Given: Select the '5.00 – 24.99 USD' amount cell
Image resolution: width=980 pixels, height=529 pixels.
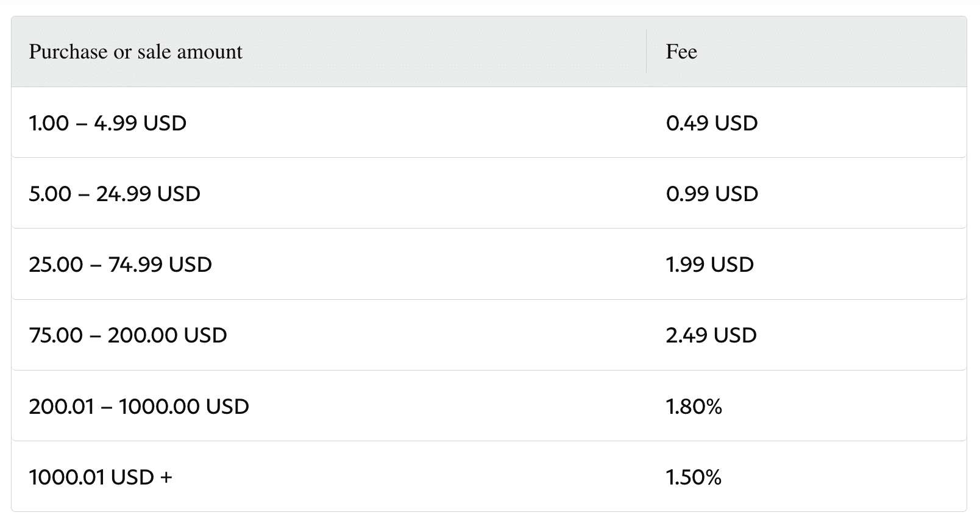Looking at the screenshot, I should click(x=329, y=193).
